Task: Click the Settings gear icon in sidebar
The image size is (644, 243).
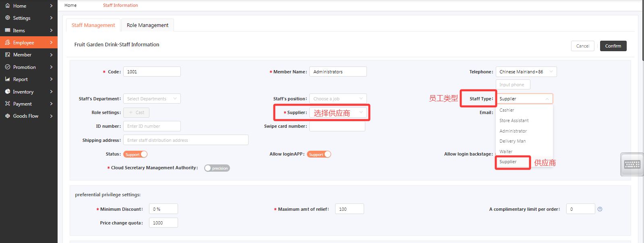Action: tap(8, 18)
